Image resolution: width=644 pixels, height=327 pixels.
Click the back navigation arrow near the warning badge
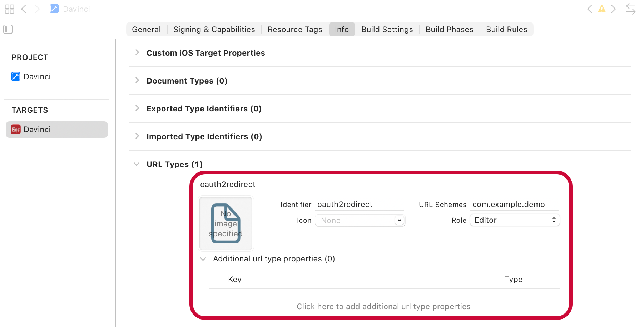tap(590, 9)
